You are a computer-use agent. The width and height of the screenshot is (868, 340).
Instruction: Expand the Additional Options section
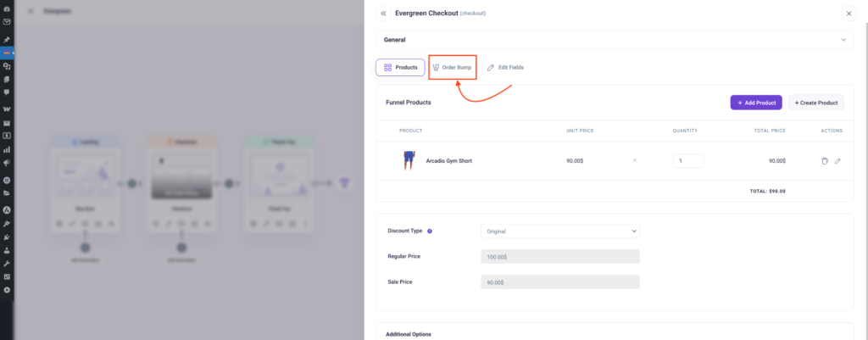coord(409,334)
